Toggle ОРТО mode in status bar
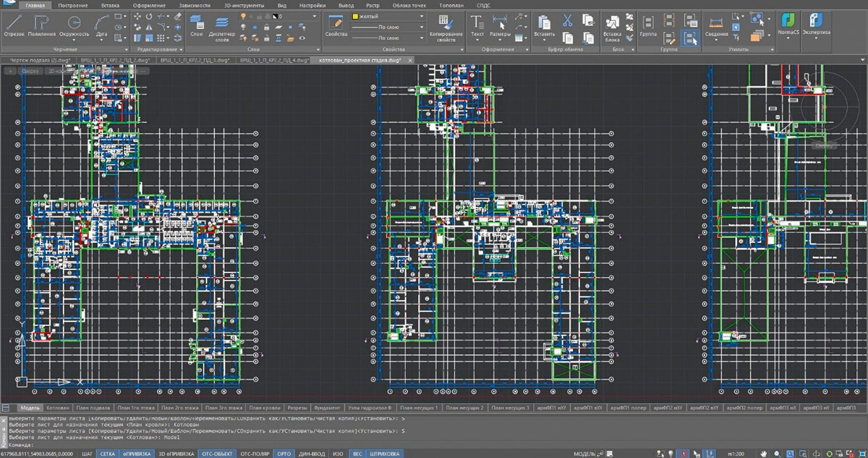The height and width of the screenshot is (458, 868). click(x=284, y=454)
